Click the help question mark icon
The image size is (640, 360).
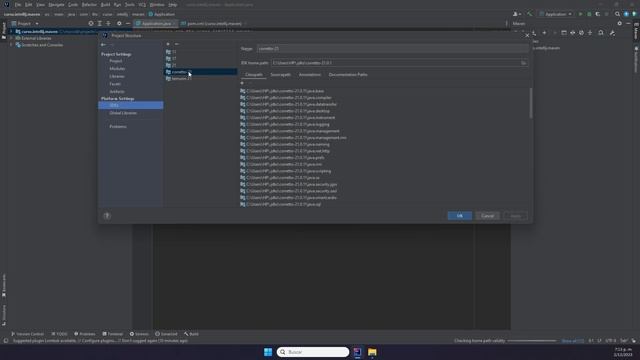107,216
